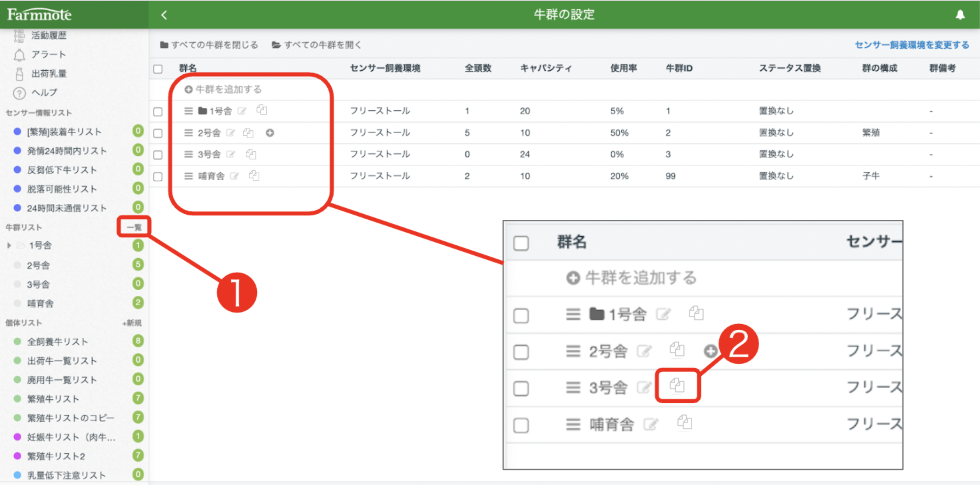Viewport: 980px width, 485px height.
Task: Click edit pencil icon next to 哺育舎
Action: 235,176
